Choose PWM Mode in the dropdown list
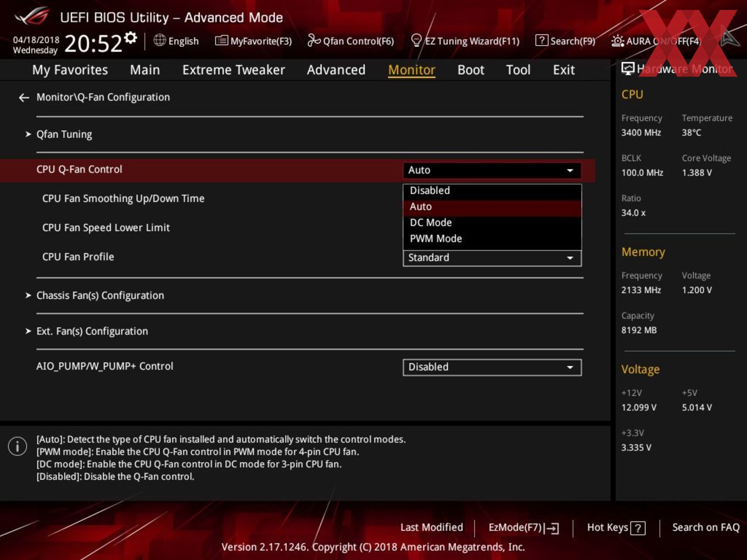The width and height of the screenshot is (747, 560). (x=492, y=239)
